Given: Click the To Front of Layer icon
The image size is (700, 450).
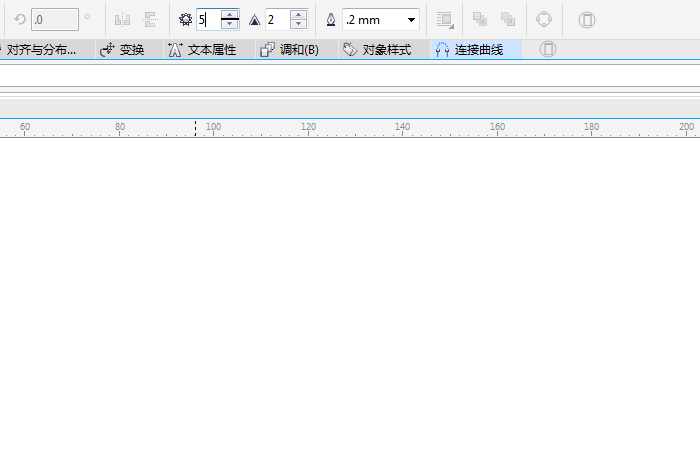Looking at the screenshot, I should click(480, 19).
